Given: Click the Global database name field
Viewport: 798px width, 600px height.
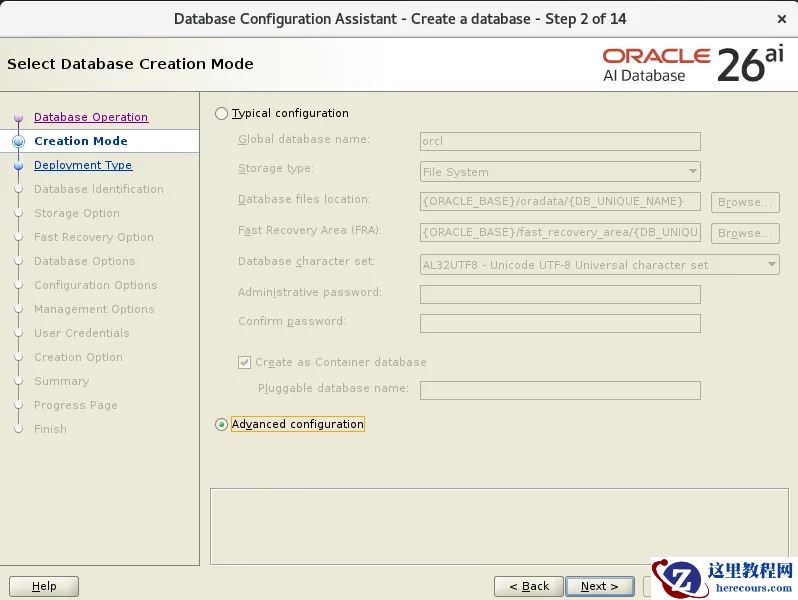Looking at the screenshot, I should point(560,141).
